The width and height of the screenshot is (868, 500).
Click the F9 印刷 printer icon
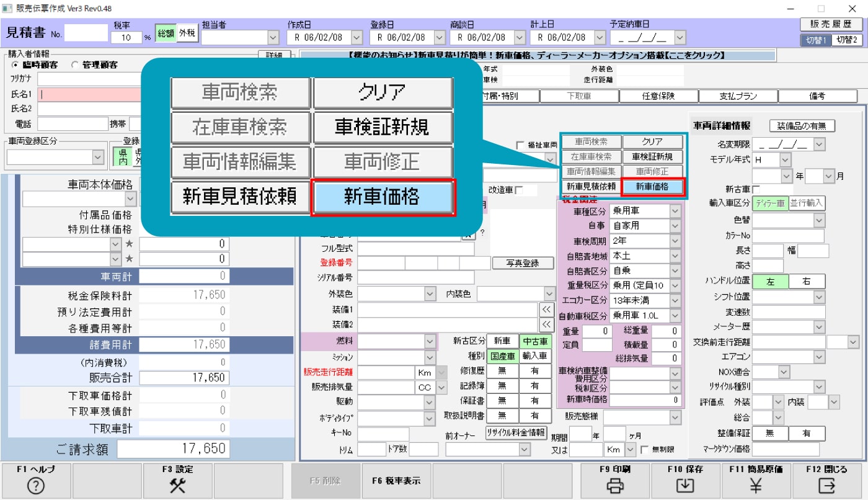[x=615, y=486]
